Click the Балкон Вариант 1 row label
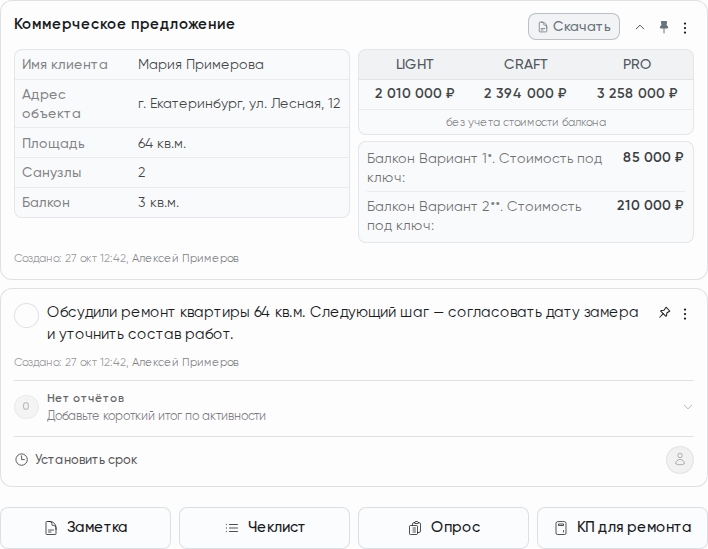708x549 pixels. [484, 168]
